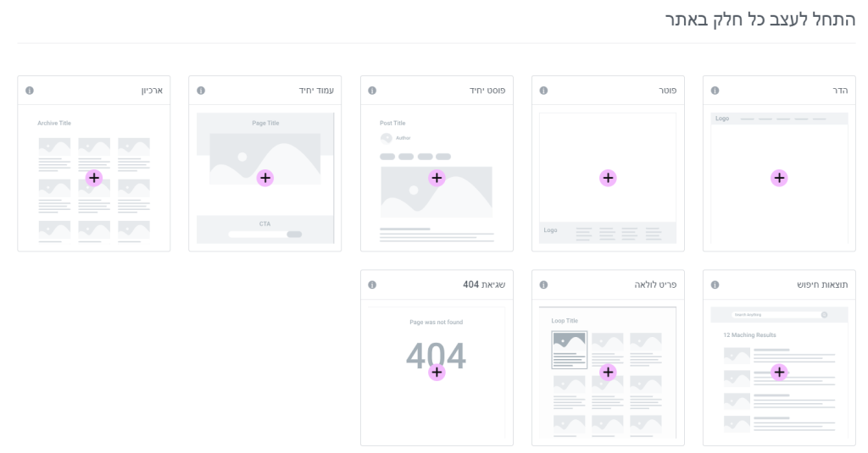Click info icon on the Footer (פוטר) card
This screenshot has width=868, height=453.
click(x=543, y=91)
